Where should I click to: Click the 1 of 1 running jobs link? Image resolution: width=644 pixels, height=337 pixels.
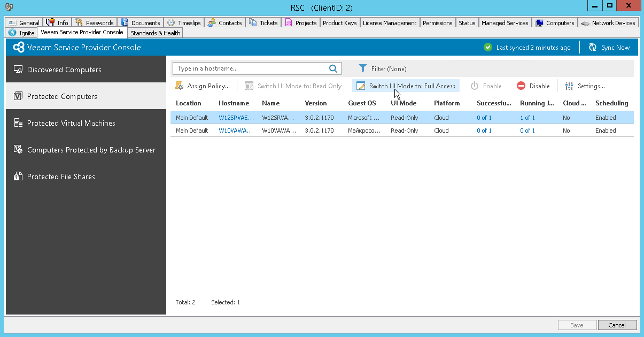(527, 117)
